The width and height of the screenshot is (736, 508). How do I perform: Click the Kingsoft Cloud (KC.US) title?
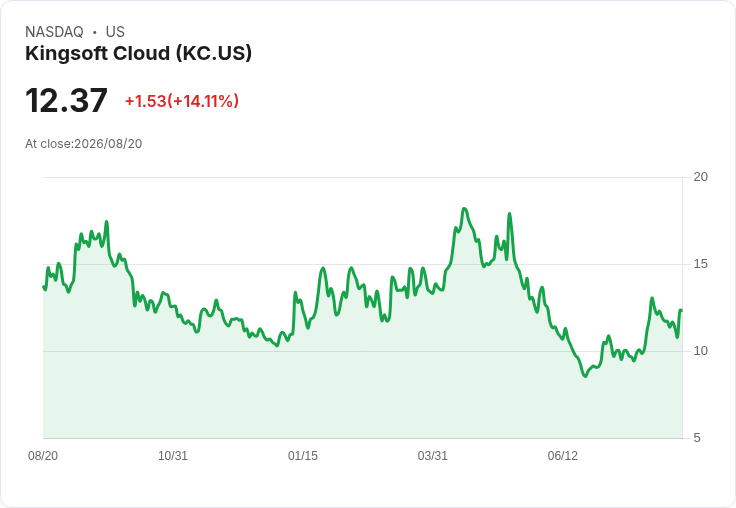click(138, 54)
